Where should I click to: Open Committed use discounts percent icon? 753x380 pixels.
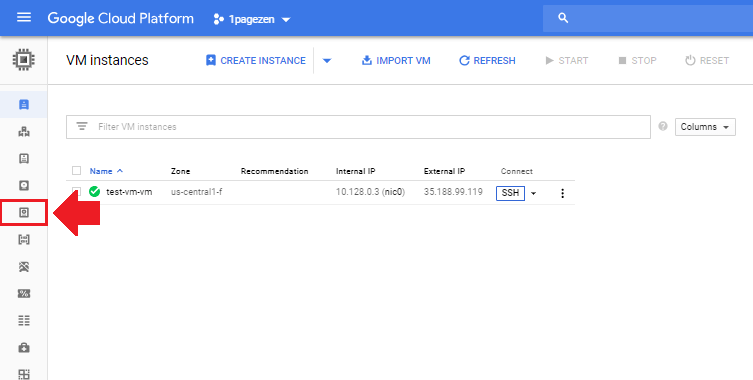(24, 293)
